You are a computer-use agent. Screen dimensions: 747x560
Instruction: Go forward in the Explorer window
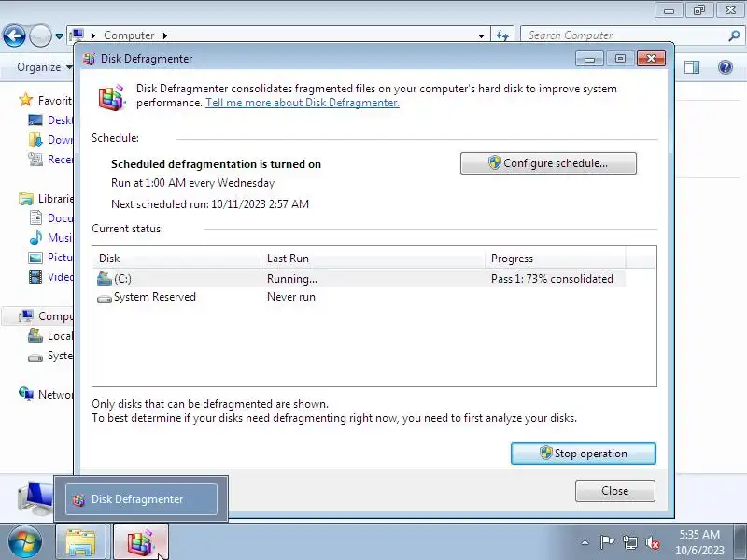pos(40,35)
